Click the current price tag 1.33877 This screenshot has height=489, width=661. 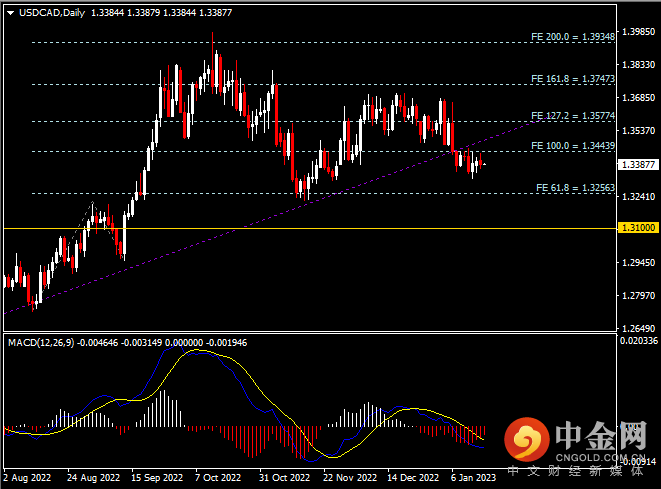[x=637, y=164]
